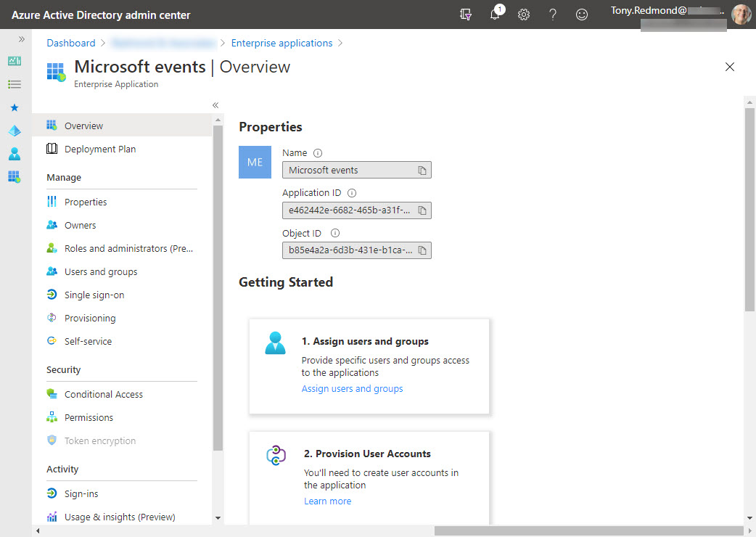This screenshot has height=537, width=756.
Task: Click the Favorites star icon
Action: click(15, 107)
